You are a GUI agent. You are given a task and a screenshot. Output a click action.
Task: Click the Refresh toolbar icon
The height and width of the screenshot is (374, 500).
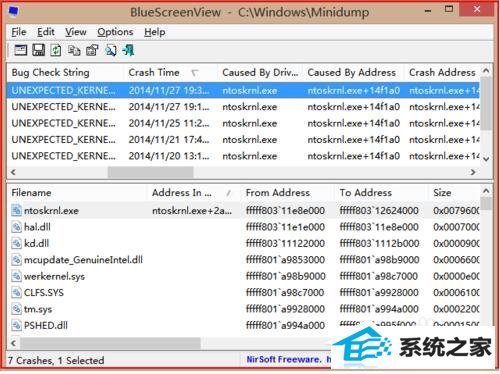56,50
